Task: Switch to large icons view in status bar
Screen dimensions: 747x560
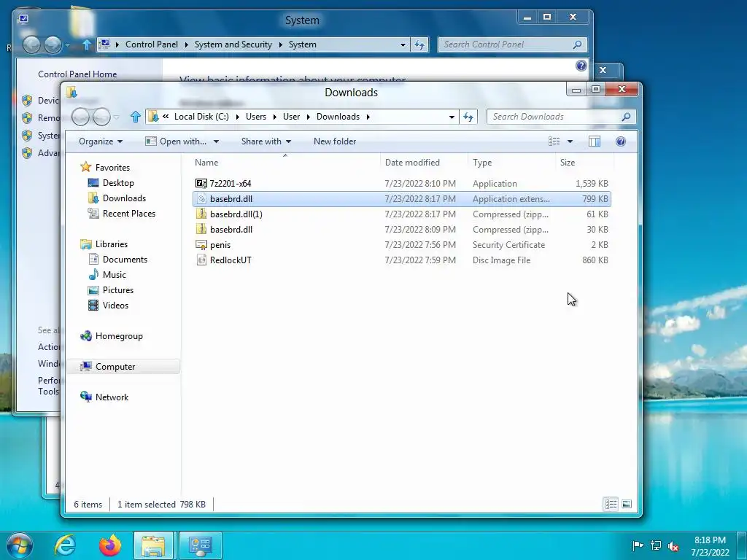Action: tap(627, 504)
